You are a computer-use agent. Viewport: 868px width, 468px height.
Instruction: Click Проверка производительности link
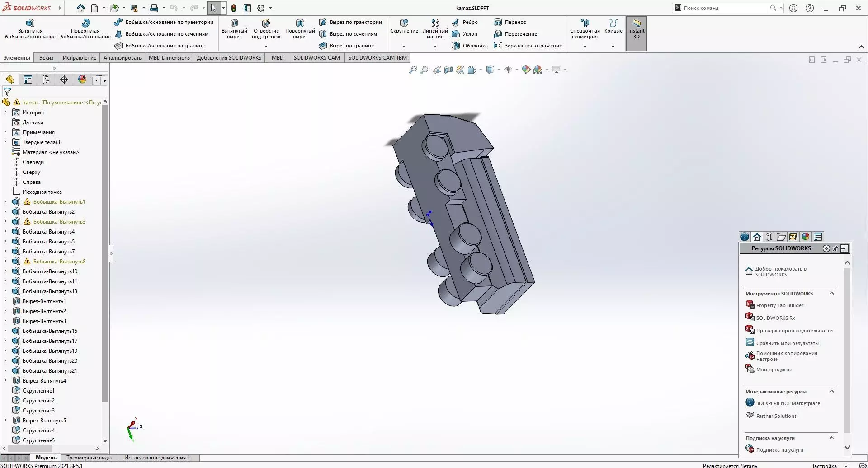pyautogui.click(x=794, y=331)
